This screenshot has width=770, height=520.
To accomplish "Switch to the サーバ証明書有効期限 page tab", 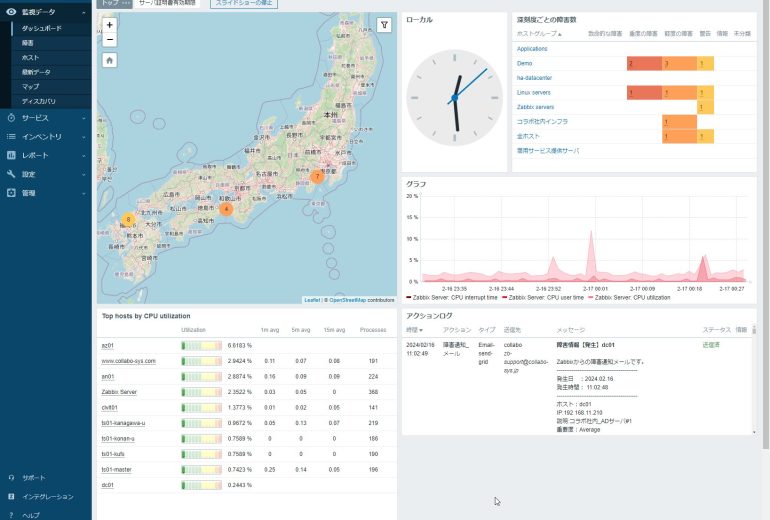I will [167, 3].
